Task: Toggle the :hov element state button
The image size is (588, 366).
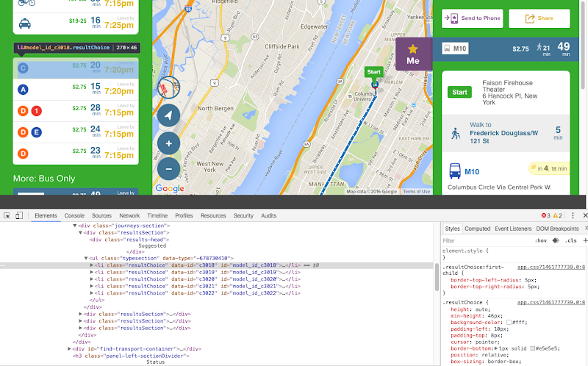Action: (x=541, y=241)
